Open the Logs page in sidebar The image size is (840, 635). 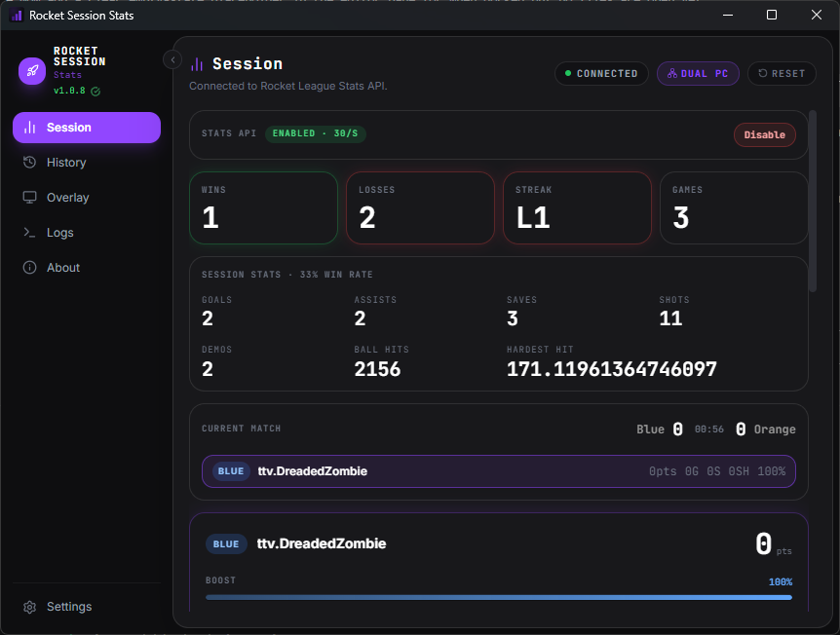coord(87,233)
